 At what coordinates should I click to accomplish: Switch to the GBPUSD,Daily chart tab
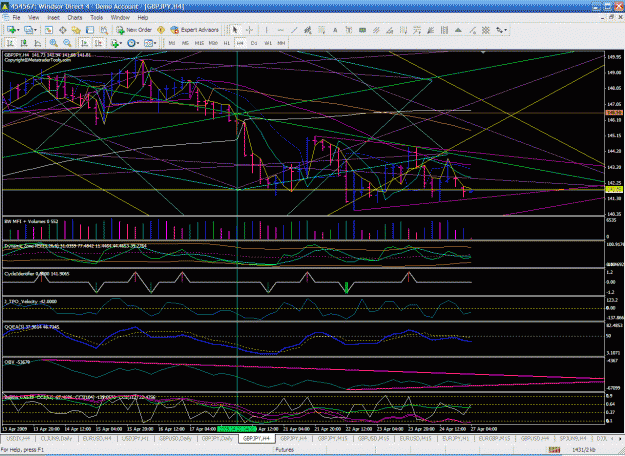[175, 438]
